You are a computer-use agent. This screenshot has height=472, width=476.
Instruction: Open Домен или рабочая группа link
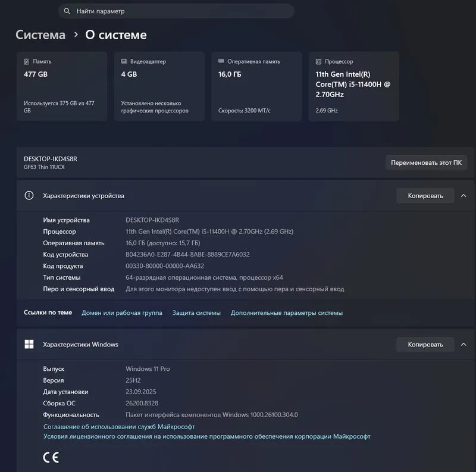coord(122,312)
